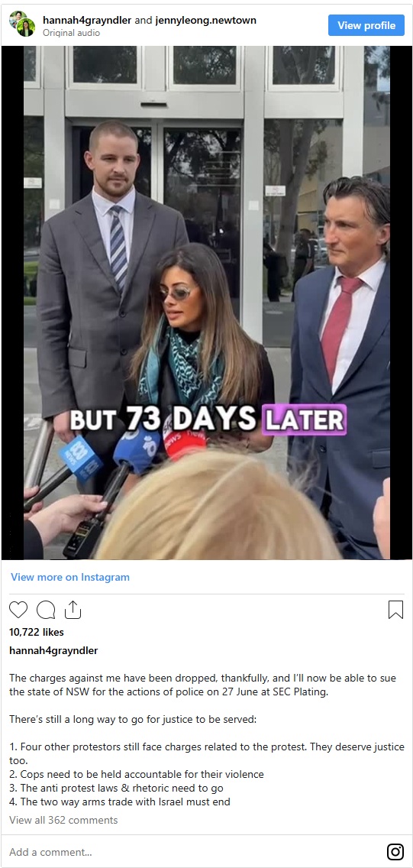Click the overlapping profile avatars
The width and height of the screenshot is (413, 868).
[21, 23]
